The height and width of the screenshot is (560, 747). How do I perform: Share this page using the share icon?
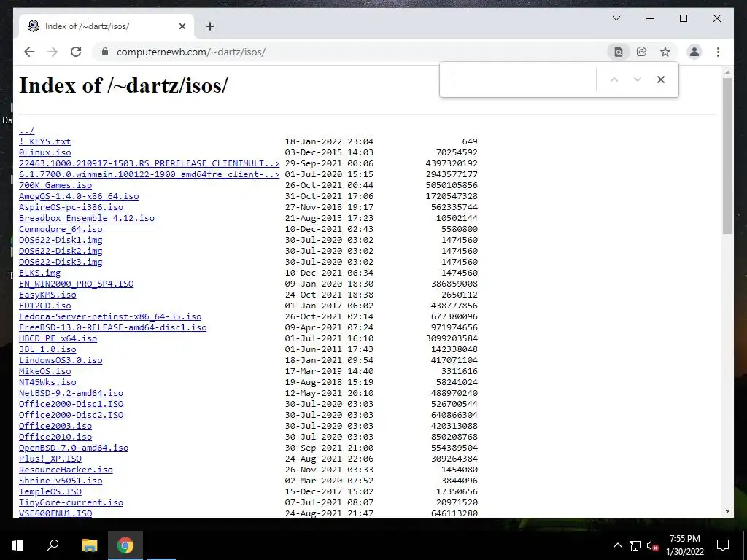coord(642,52)
